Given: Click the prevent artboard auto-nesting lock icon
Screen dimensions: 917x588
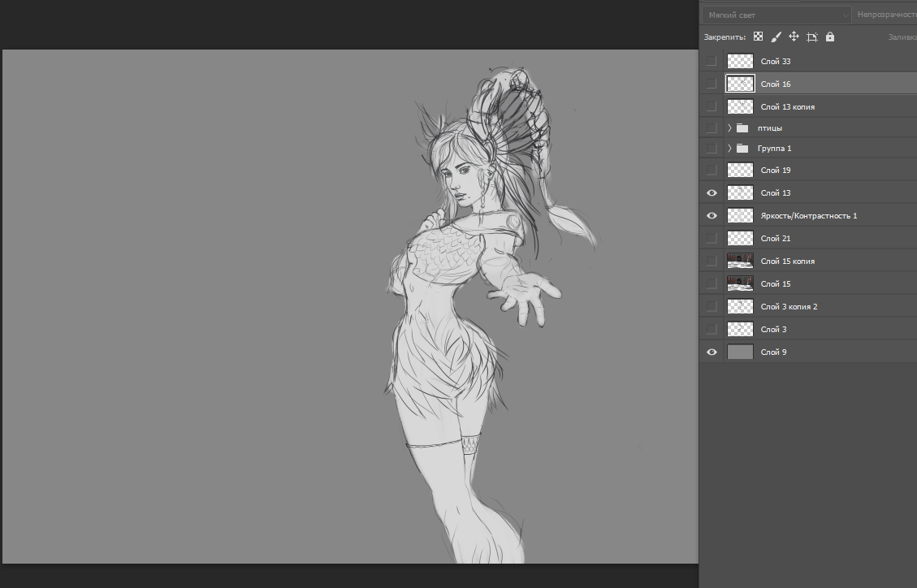Looking at the screenshot, I should pyautogui.click(x=811, y=37).
